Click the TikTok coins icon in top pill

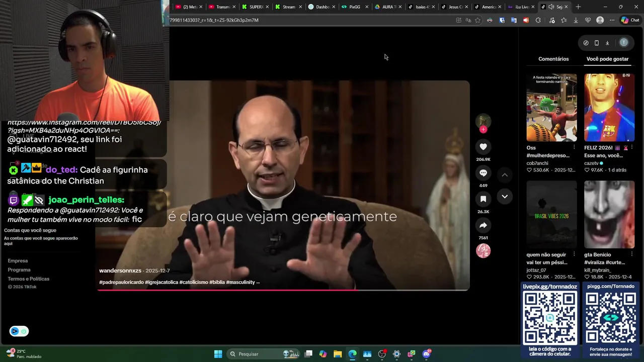586,43
